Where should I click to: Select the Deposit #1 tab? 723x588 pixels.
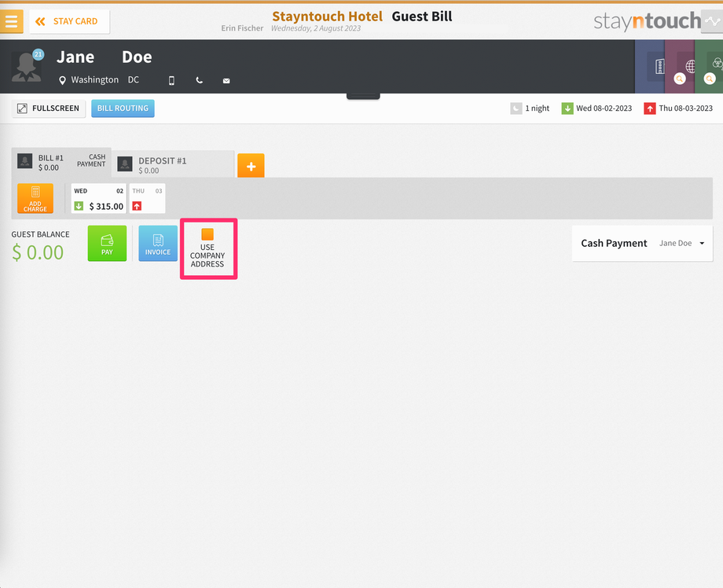click(173, 164)
